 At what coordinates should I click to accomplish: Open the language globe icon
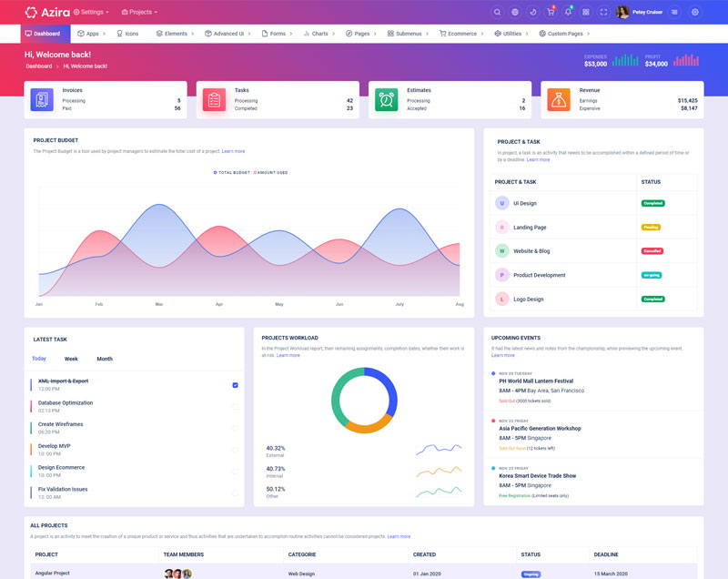pyautogui.click(x=515, y=12)
